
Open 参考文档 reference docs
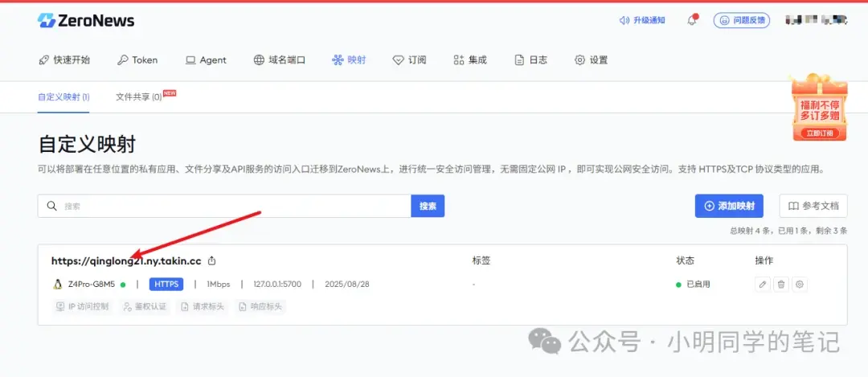pyautogui.click(x=813, y=206)
